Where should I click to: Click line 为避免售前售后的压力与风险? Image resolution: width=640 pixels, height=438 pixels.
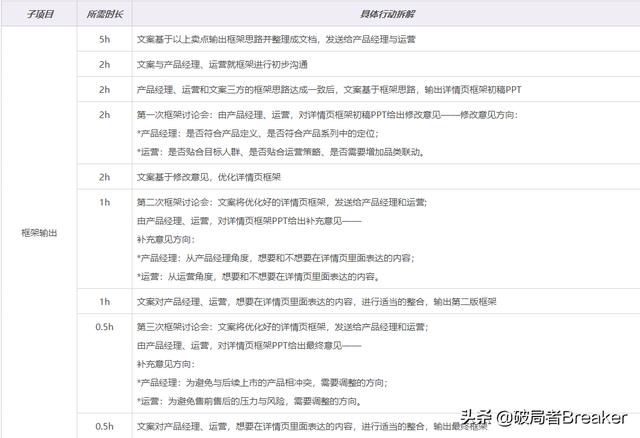(x=249, y=402)
